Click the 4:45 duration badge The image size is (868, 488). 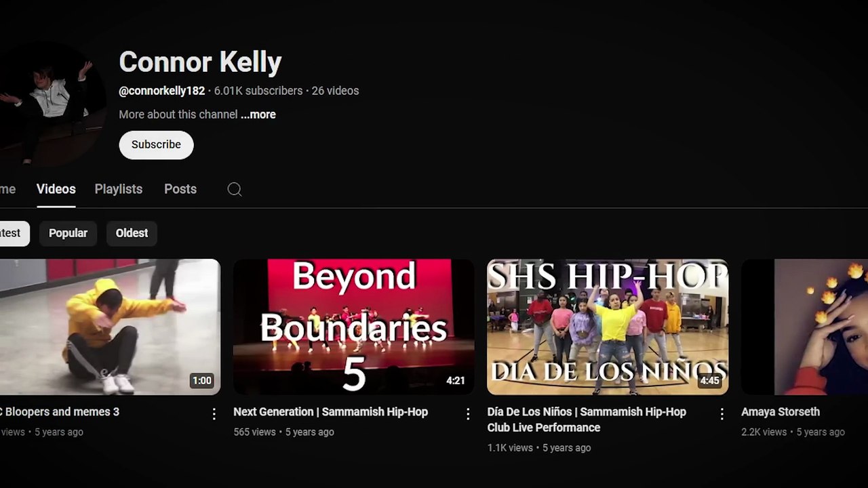point(710,381)
